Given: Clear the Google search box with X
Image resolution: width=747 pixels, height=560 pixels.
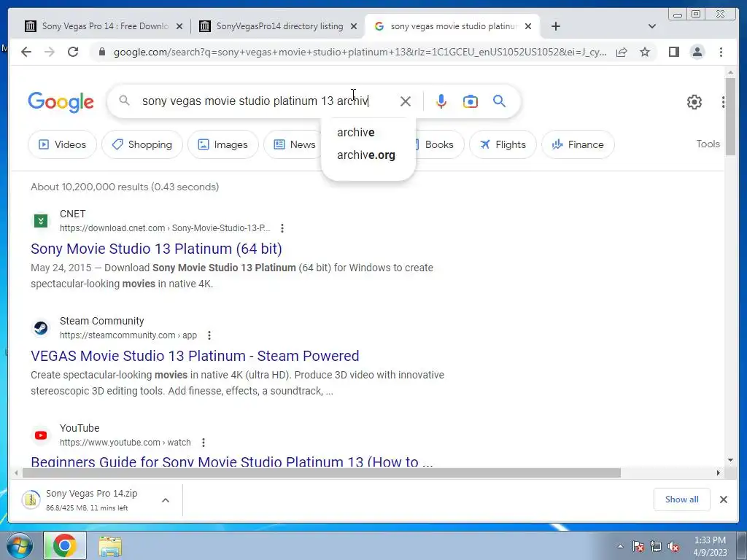Looking at the screenshot, I should tap(406, 101).
